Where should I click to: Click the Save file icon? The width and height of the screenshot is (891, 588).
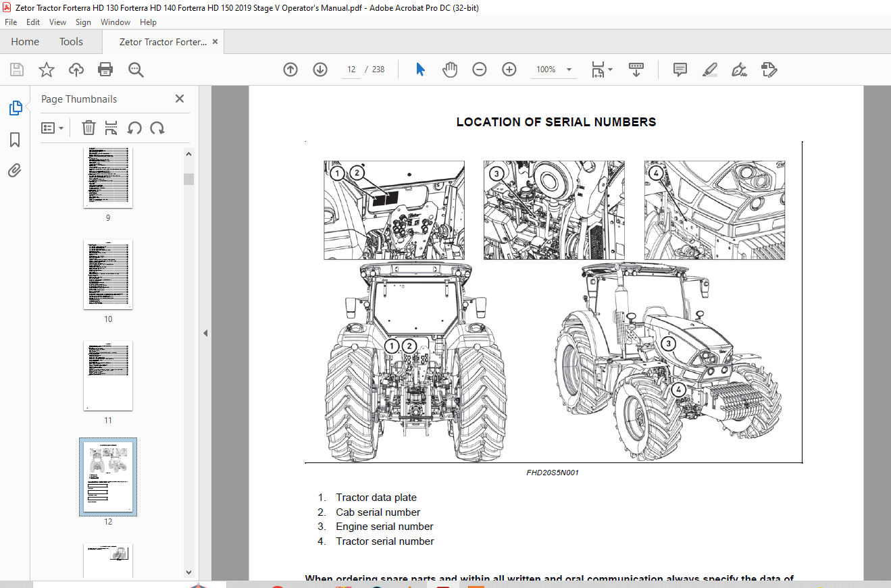17,70
